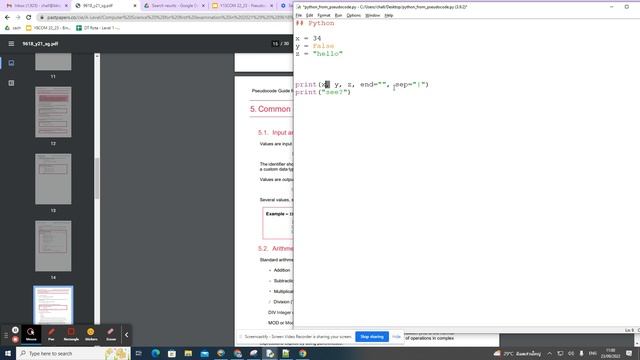Switch to the Gmail Inbox tab in Chrome
640x360 pixels.
click(36, 6)
